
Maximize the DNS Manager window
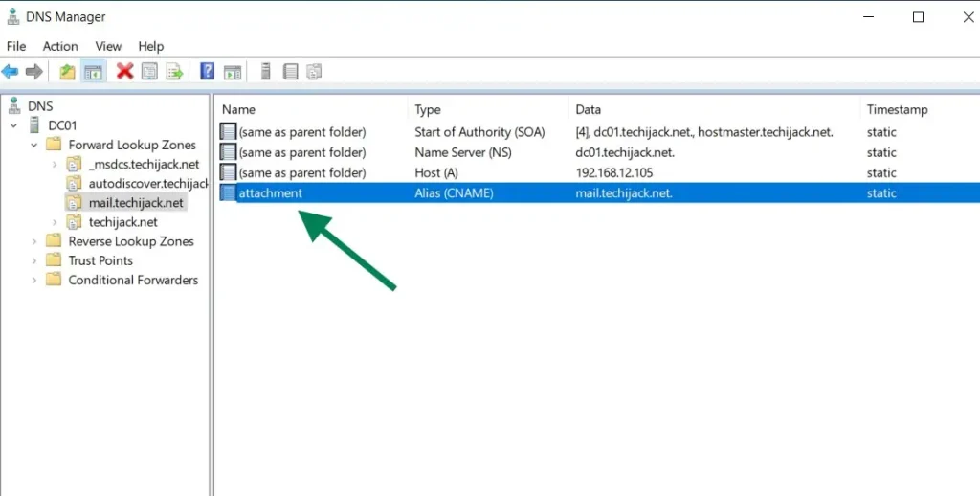(x=918, y=17)
